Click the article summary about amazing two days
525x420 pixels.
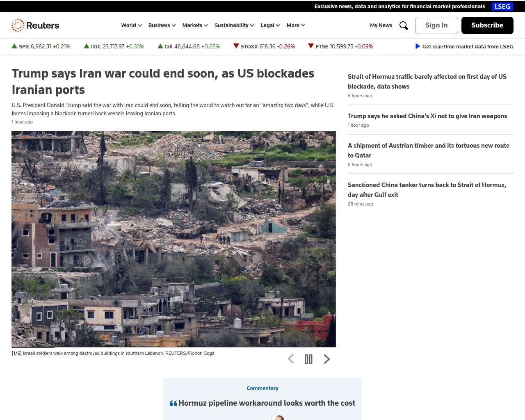click(173, 109)
